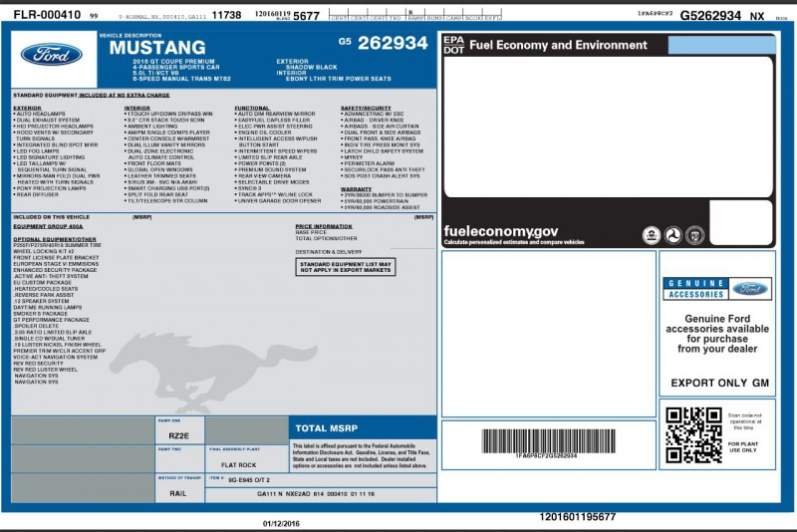Click the GENUINE ACCESSORIES badge text
The width and height of the screenshot is (797, 532).
(x=696, y=289)
